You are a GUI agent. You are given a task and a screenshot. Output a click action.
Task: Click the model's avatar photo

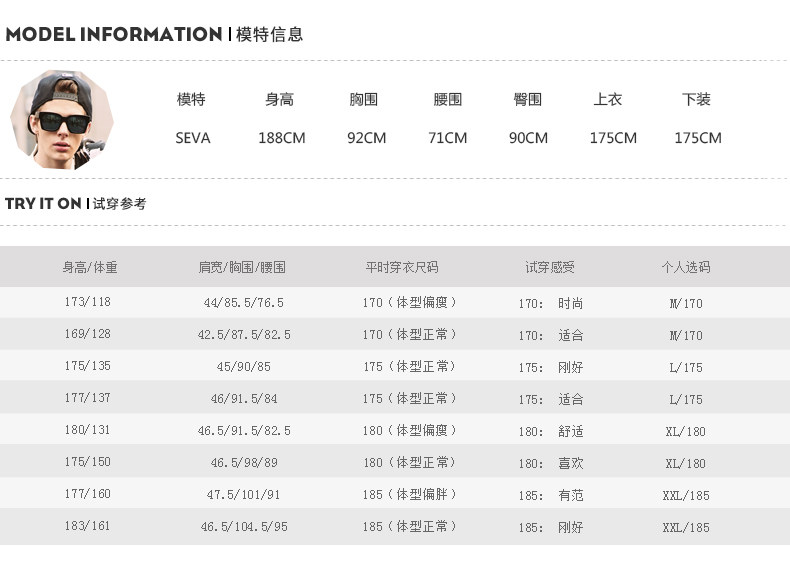tap(60, 120)
